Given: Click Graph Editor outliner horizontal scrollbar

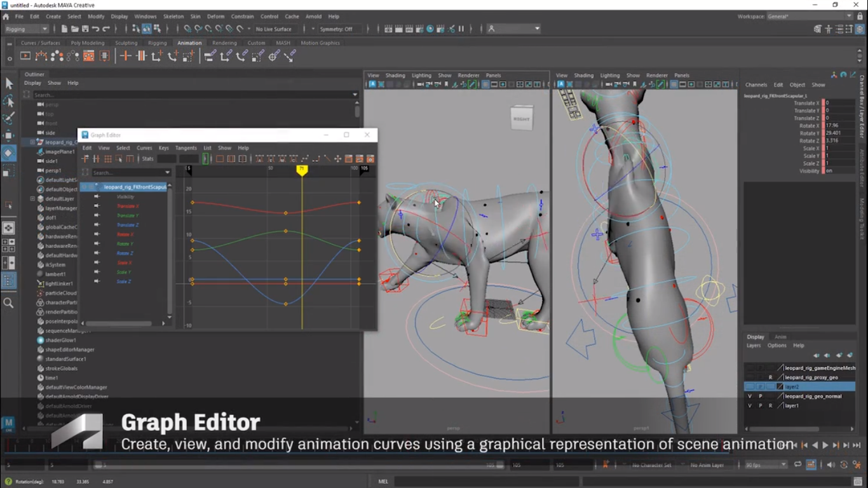Looking at the screenshot, I should pyautogui.click(x=119, y=323).
